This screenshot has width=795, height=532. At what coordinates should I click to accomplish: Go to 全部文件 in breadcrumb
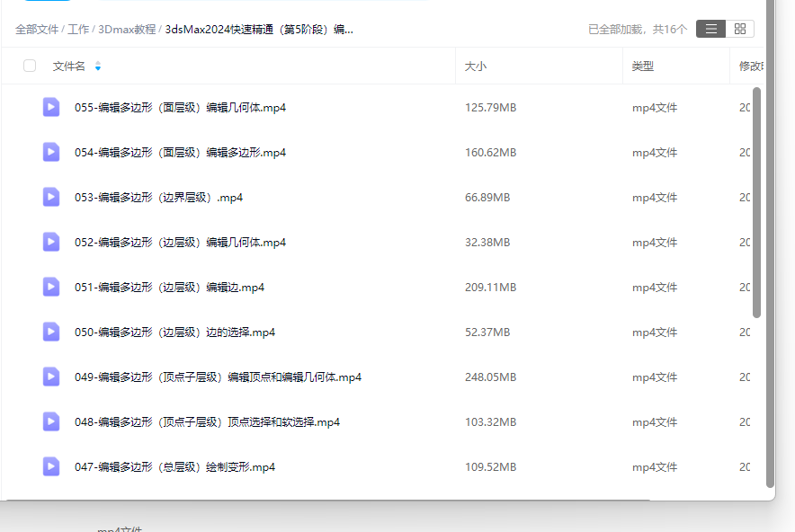pos(37,30)
